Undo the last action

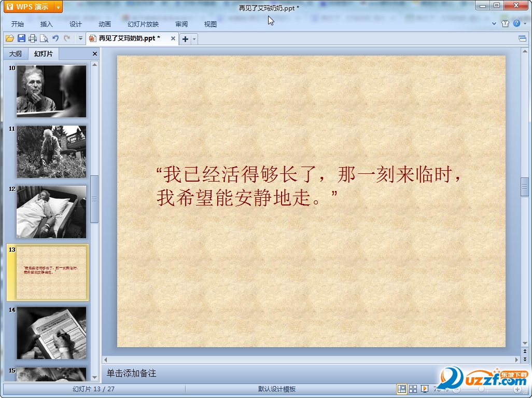click(x=55, y=38)
